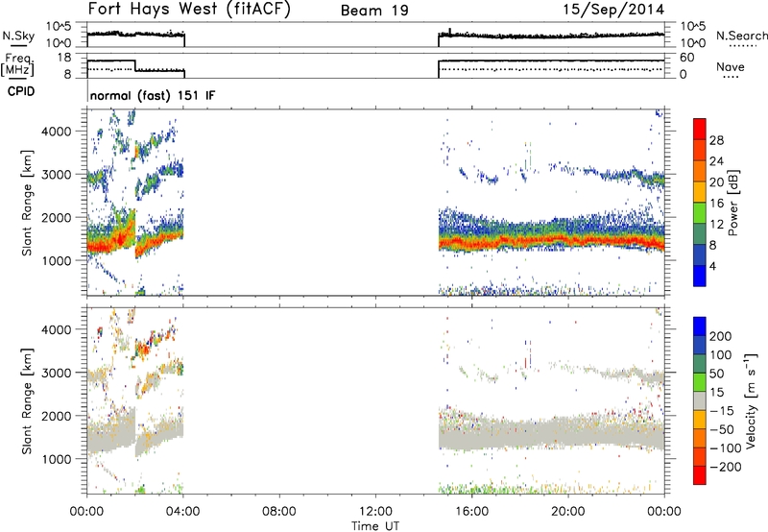Click velocity panel 'Slant Range [km]' label
The width and height of the screenshot is (768, 532).
tap(27, 400)
